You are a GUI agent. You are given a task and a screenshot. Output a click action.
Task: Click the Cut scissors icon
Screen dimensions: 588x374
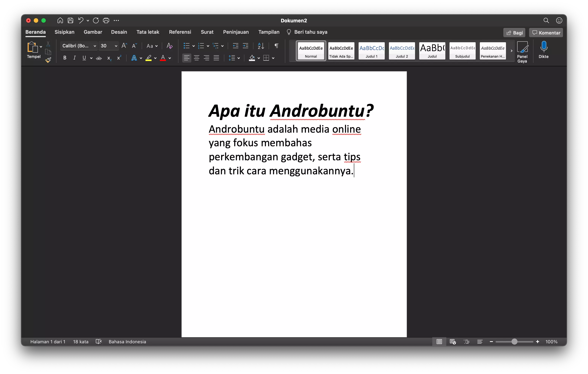pos(48,43)
